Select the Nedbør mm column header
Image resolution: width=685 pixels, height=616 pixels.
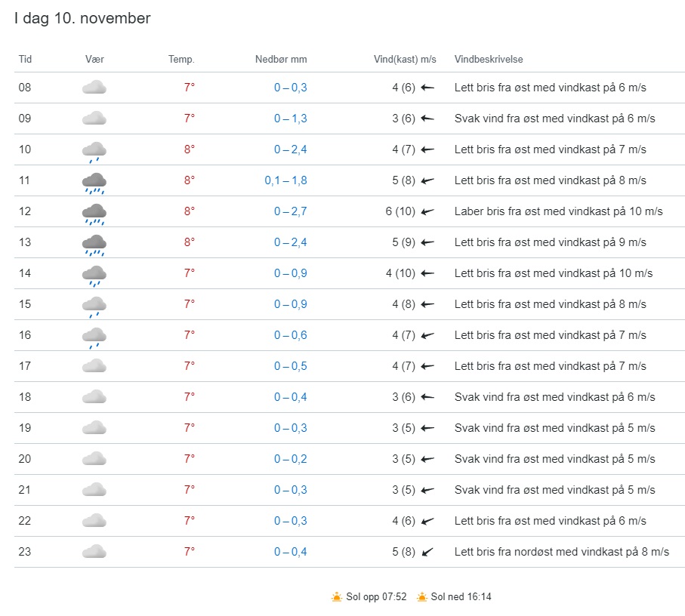(x=281, y=60)
